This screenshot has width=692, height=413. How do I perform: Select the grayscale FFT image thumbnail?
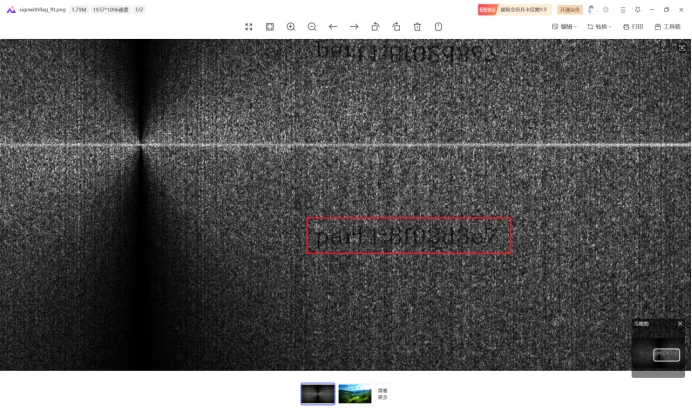point(318,394)
